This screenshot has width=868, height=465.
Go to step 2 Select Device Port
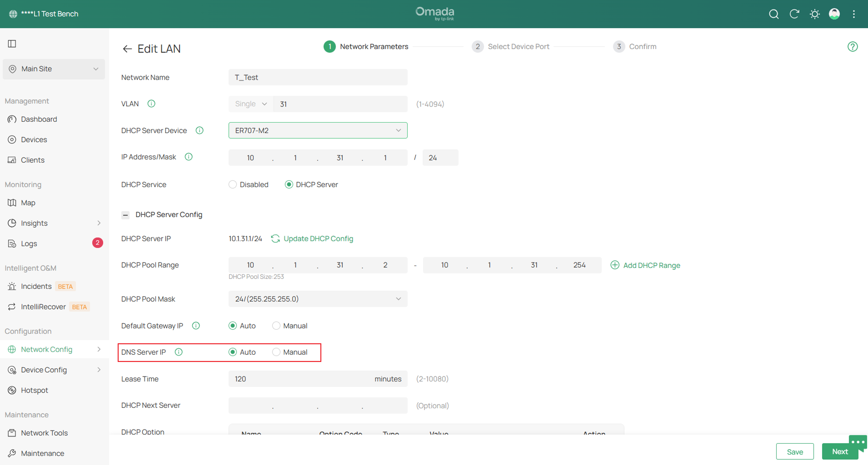(x=511, y=46)
